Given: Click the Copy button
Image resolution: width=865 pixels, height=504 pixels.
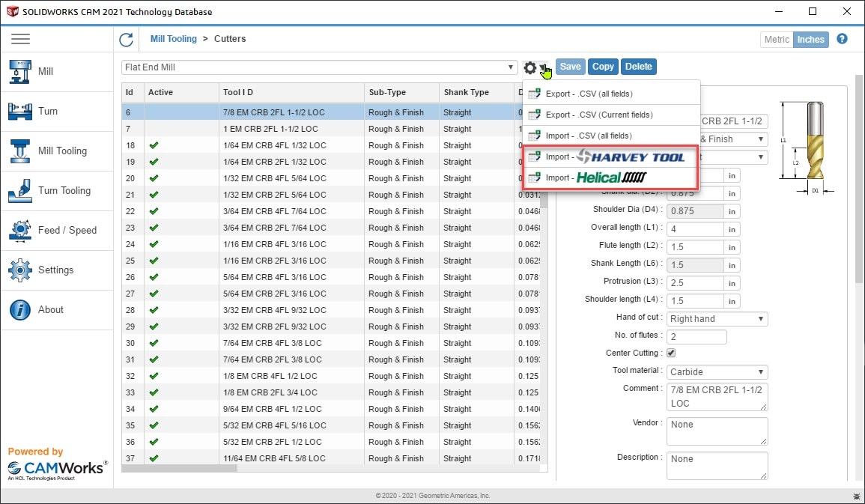Looking at the screenshot, I should pos(603,67).
